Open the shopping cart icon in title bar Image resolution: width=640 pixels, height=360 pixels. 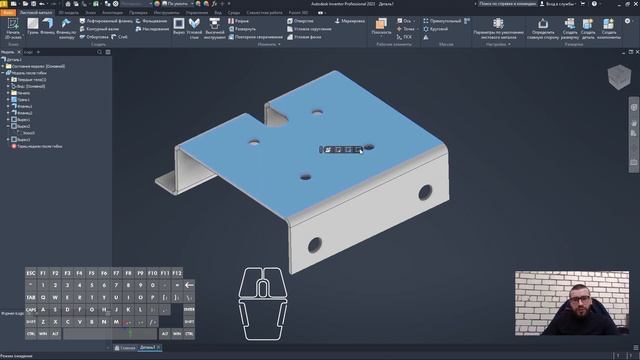pos(582,4)
